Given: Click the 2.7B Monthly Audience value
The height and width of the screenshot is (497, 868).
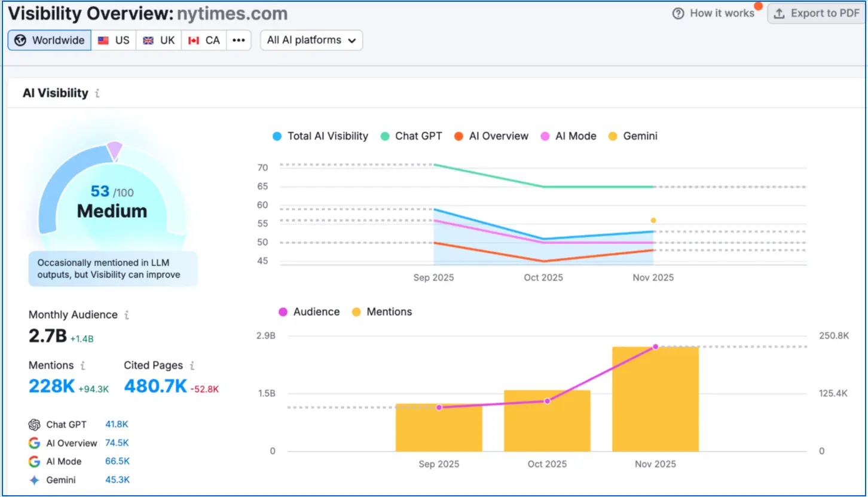Looking at the screenshot, I should [48, 336].
